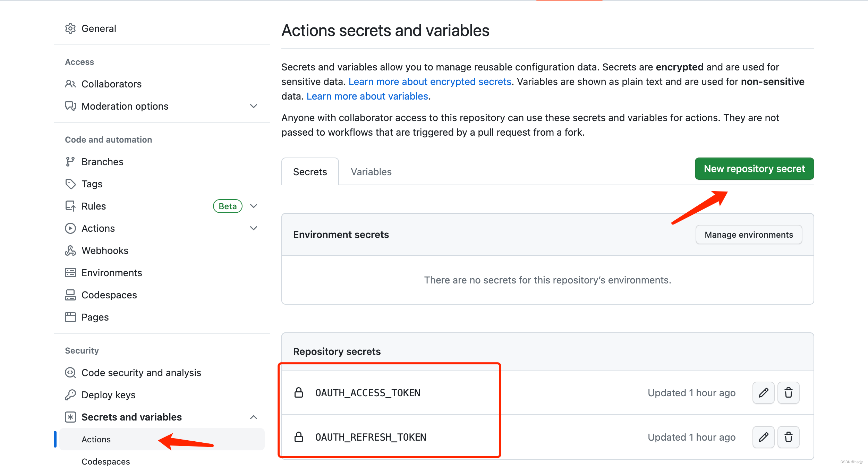Edit the OAUTH_ACCESS_TOKEN secret with pencil icon
This screenshot has height=467, width=868.
(x=764, y=393)
